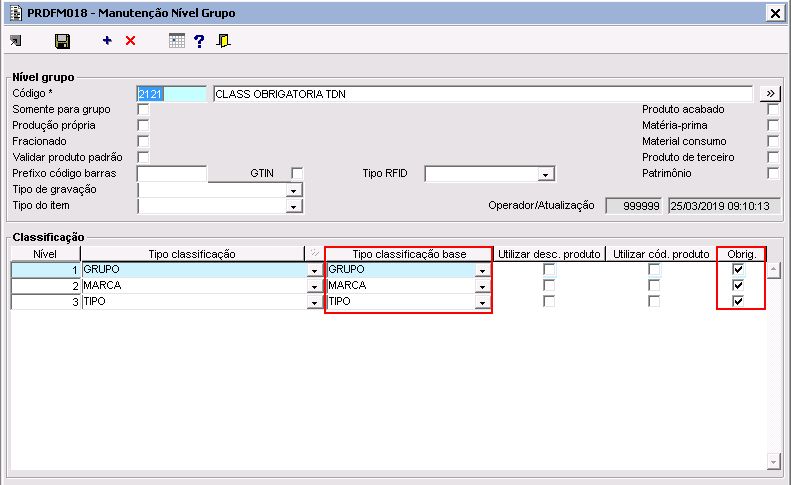Expand Tipo classificação base dropdown showing GRUPO
The width and height of the screenshot is (791, 485).
click(482, 270)
